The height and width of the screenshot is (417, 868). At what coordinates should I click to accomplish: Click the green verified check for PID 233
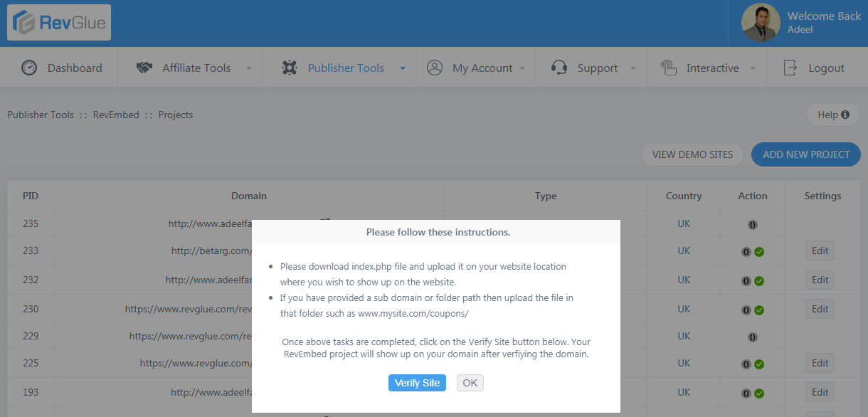759,252
